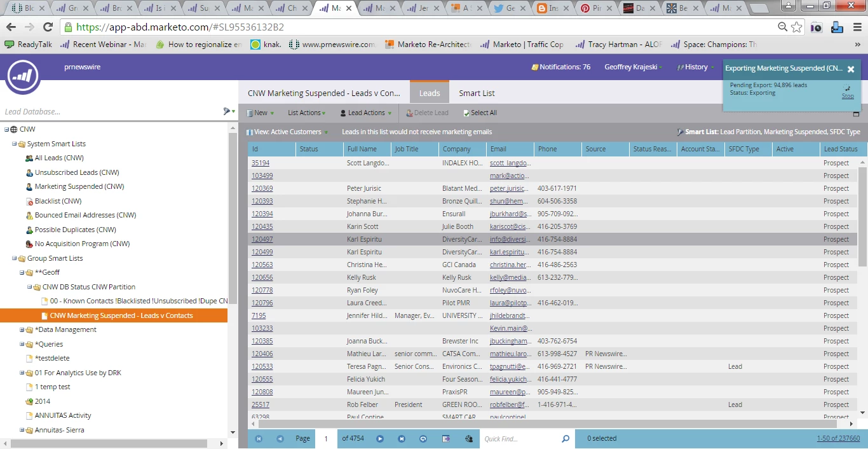
Task: Click the lead grid vertical scrollbar
Action: 862,216
